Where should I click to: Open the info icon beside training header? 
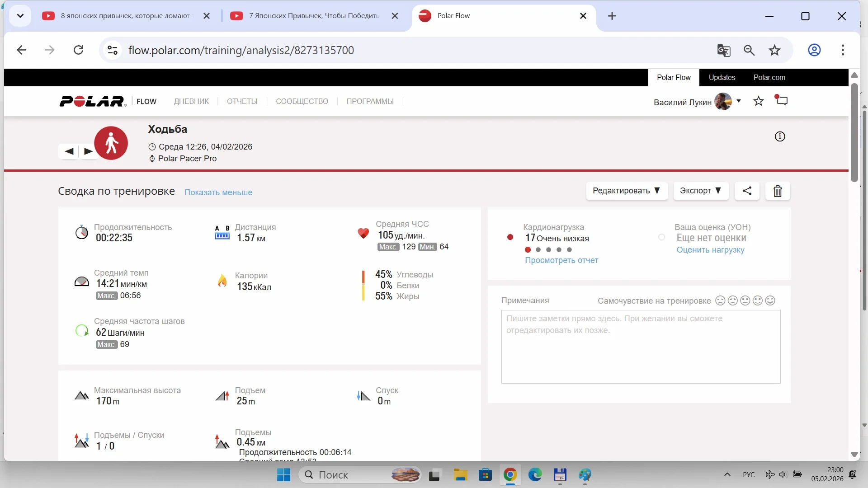tap(780, 136)
